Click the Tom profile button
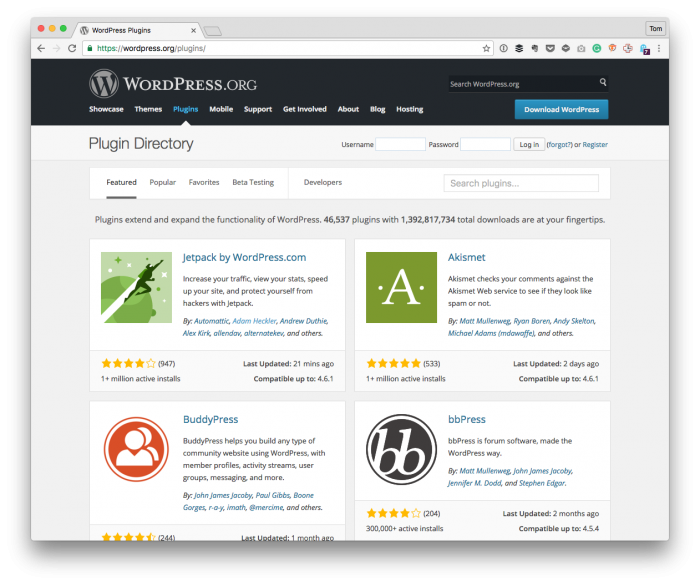Viewport: 700px width, 585px height. pos(655,29)
